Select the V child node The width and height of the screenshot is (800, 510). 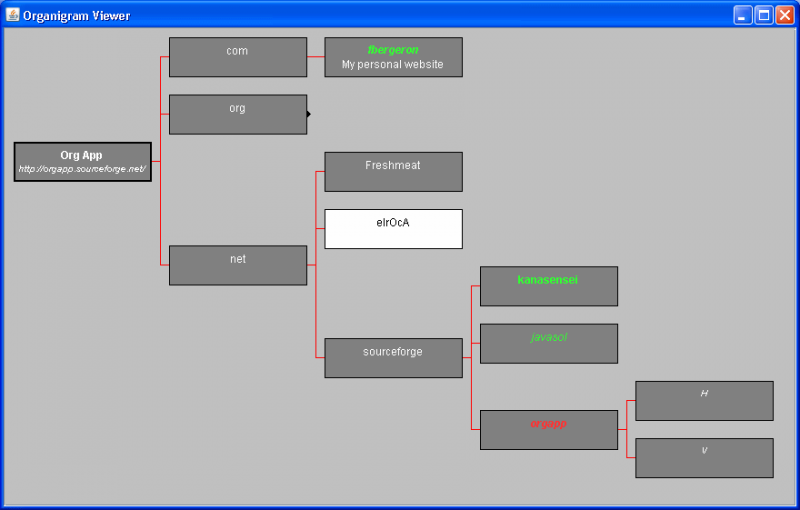704,458
